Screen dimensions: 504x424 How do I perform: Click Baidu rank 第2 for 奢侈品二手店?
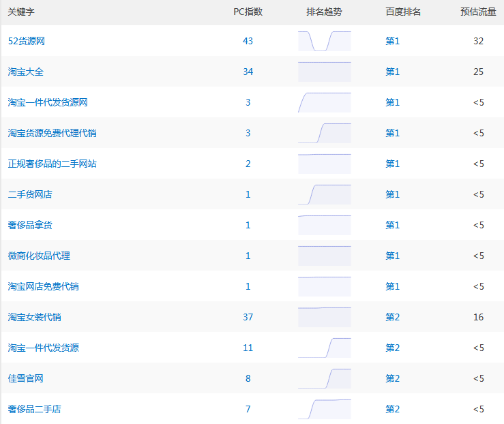pos(392,409)
